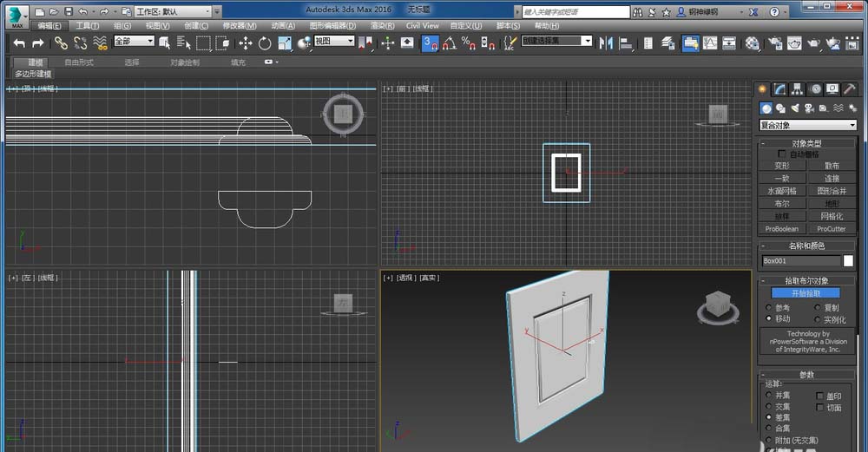Viewport: 868px width, 452px height.
Task: Click the Undo arrow in main toolbar
Action: click(x=19, y=43)
